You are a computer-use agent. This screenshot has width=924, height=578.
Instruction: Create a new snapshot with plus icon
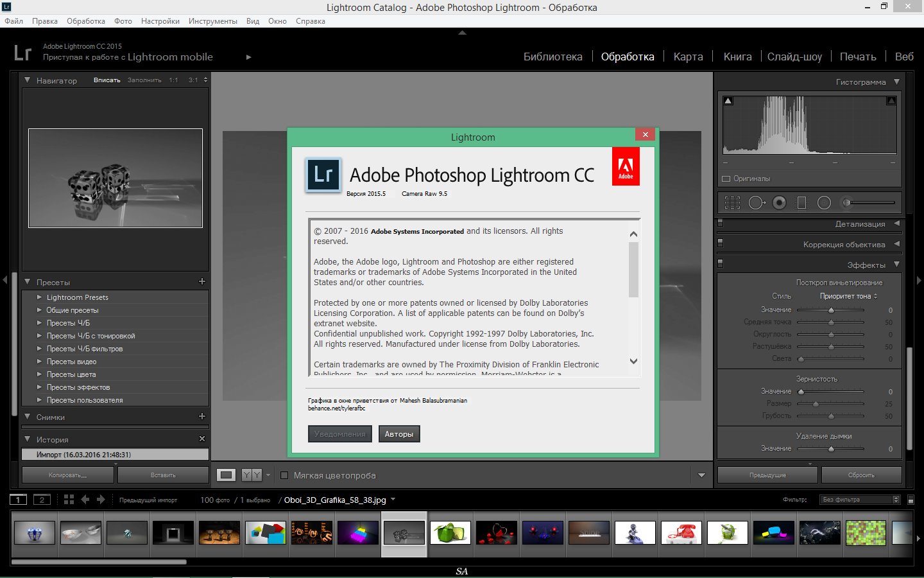(x=202, y=416)
